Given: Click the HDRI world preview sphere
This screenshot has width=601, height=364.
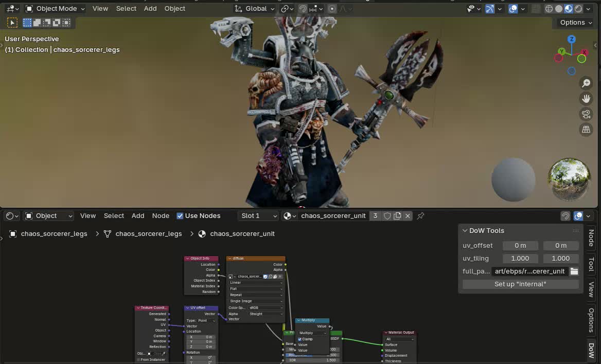Looking at the screenshot, I should (569, 179).
